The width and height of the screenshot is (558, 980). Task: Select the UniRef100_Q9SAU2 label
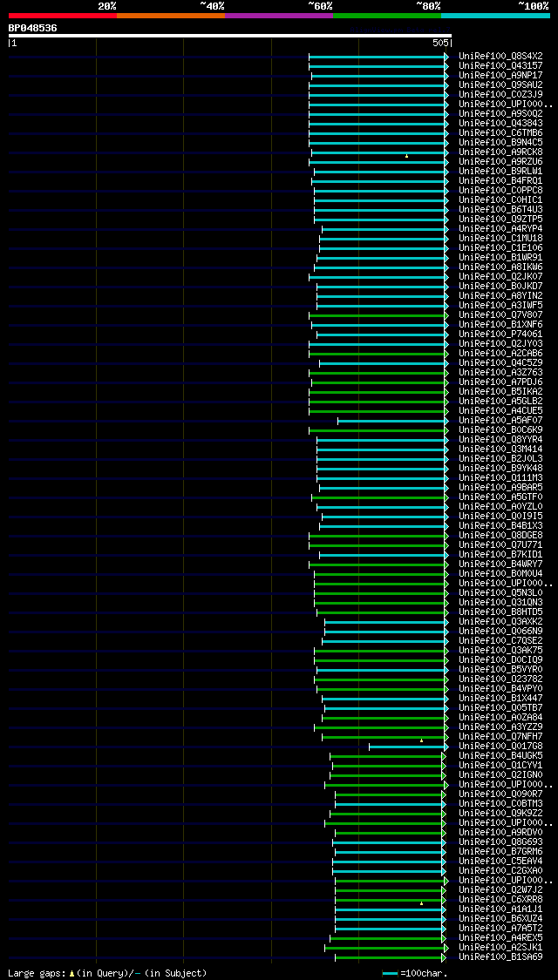[x=500, y=84]
